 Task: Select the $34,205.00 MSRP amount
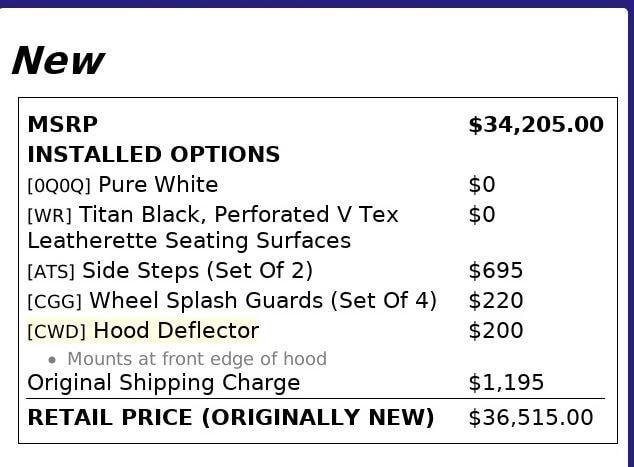[535, 125]
